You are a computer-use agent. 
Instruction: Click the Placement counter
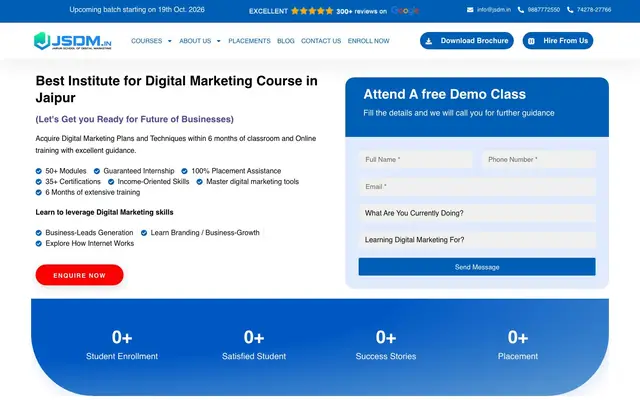[x=518, y=345]
